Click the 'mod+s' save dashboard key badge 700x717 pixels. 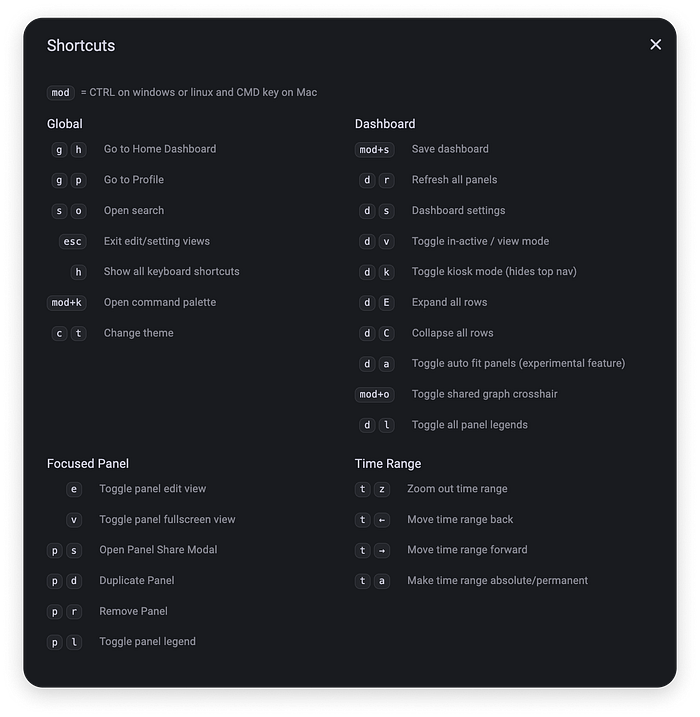click(374, 150)
